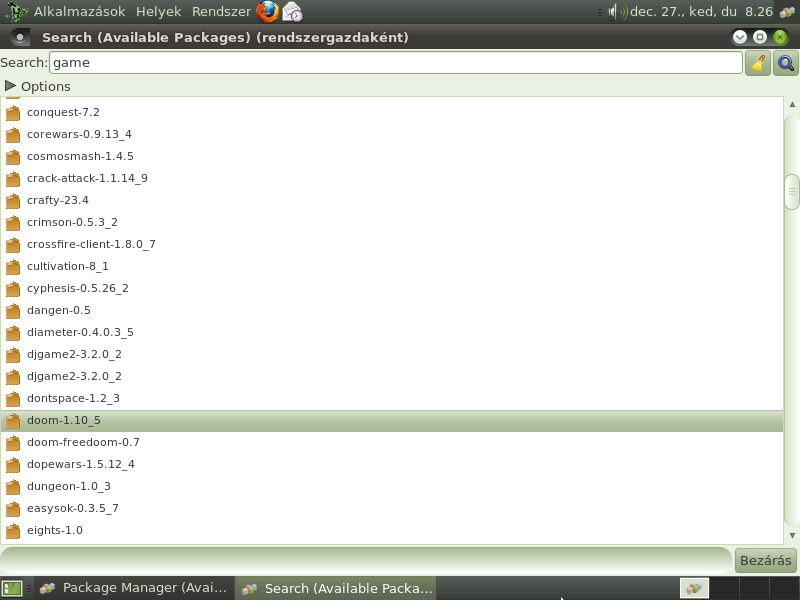Screen dimensions: 800x600
Task: Click the package tray icon beside clock
Action: (787, 12)
